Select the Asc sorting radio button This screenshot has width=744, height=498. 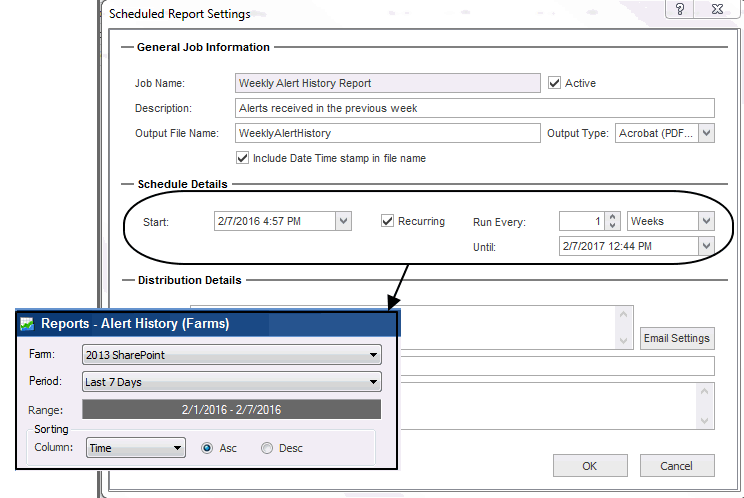coord(208,448)
